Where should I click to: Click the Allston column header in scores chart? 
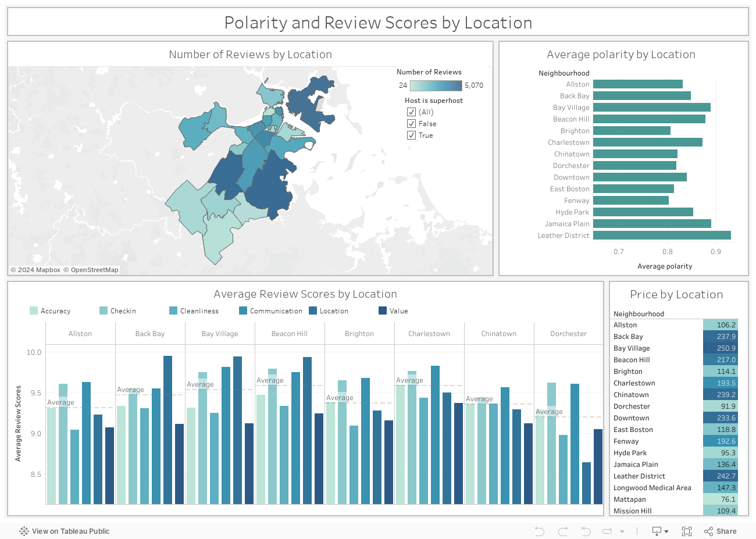(x=80, y=334)
